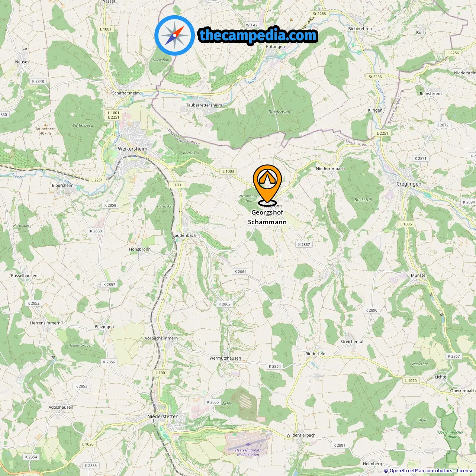Click the Wermutshausen village label
This screenshot has height=476, width=476.
pyautogui.click(x=225, y=358)
